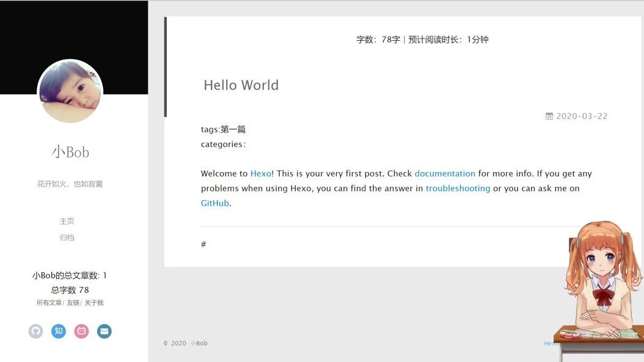Follow the documentation link
The width and height of the screenshot is (644, 362).
[445, 173]
